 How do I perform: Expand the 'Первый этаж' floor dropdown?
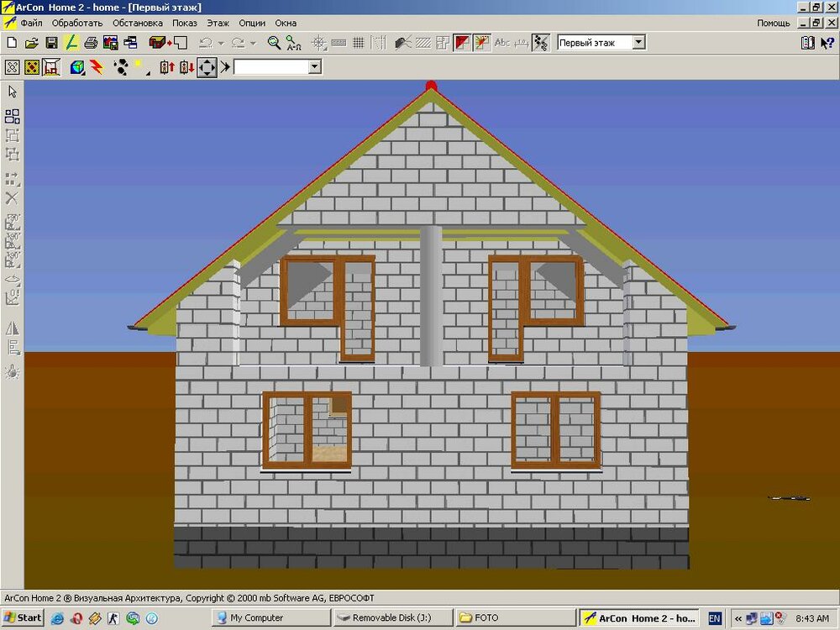(x=638, y=42)
